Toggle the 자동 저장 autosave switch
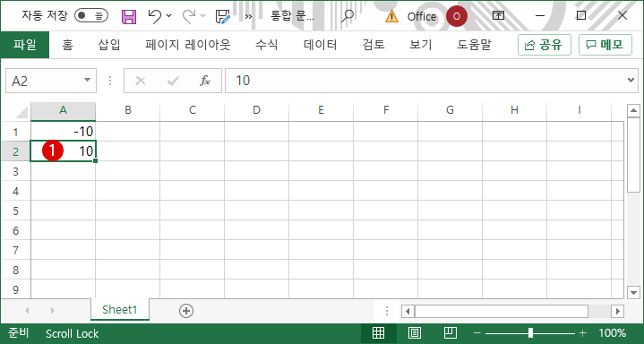644x344 pixels. pyautogui.click(x=91, y=16)
